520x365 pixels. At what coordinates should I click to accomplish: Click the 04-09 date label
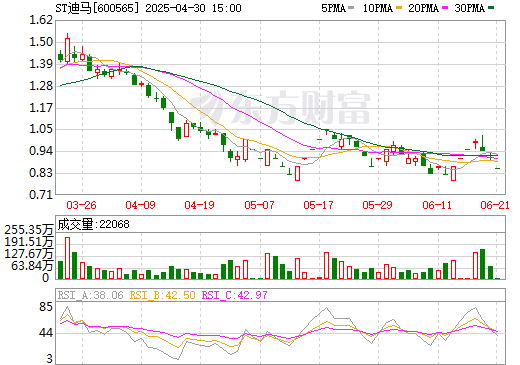[x=140, y=205]
